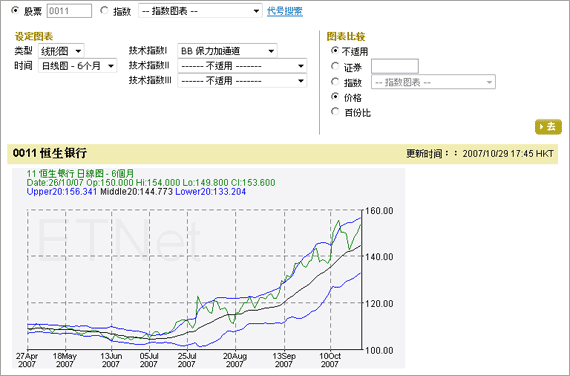Click the 05Jul 2007 date label

pos(149,360)
